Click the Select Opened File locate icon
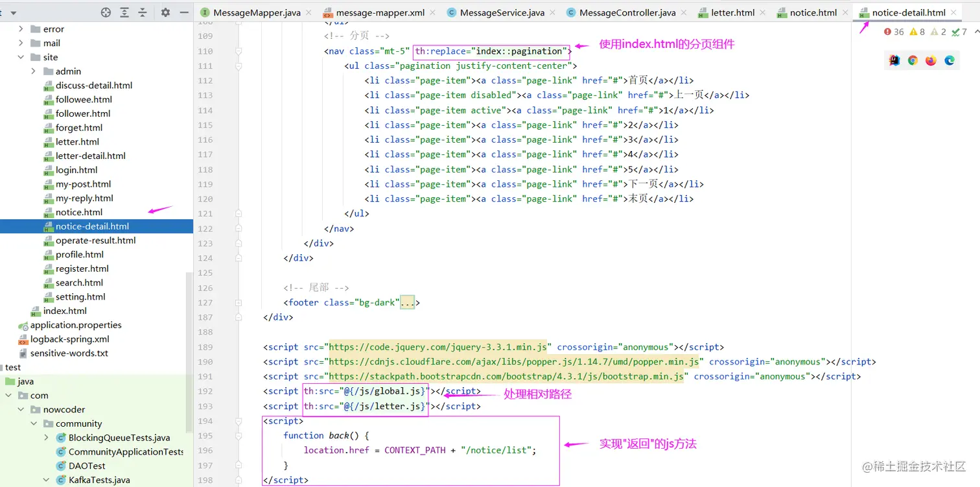The height and width of the screenshot is (487, 980). pyautogui.click(x=106, y=12)
